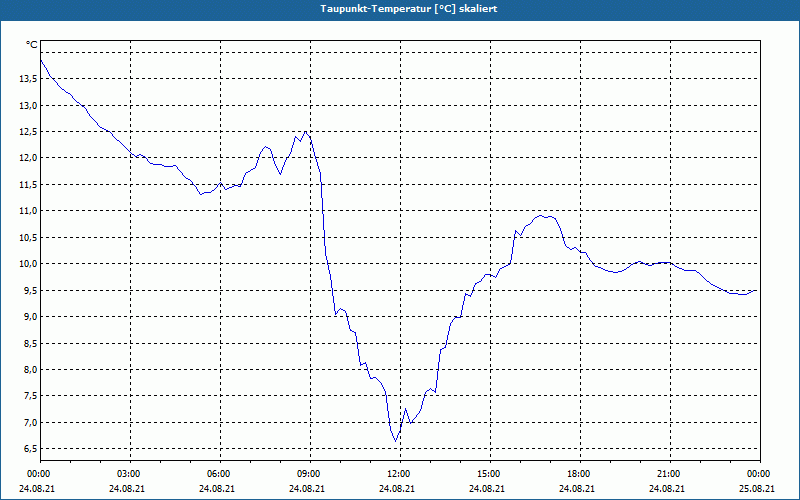Click the 8,0 y-axis label
The height and width of the screenshot is (500, 800).
[x=30, y=369]
